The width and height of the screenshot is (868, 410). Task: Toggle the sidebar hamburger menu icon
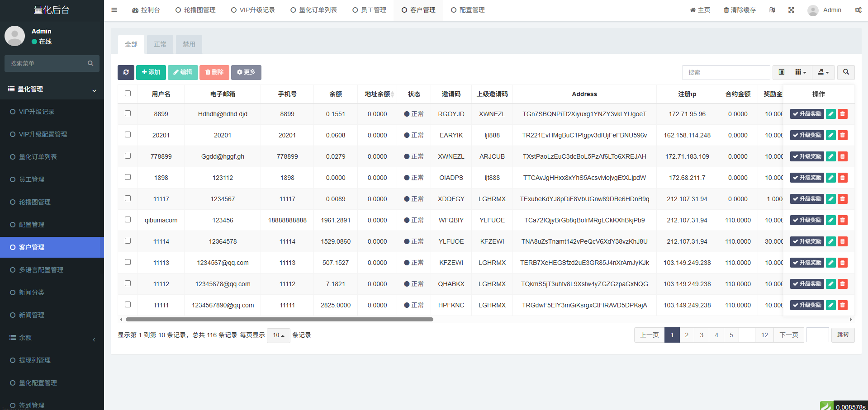114,10
